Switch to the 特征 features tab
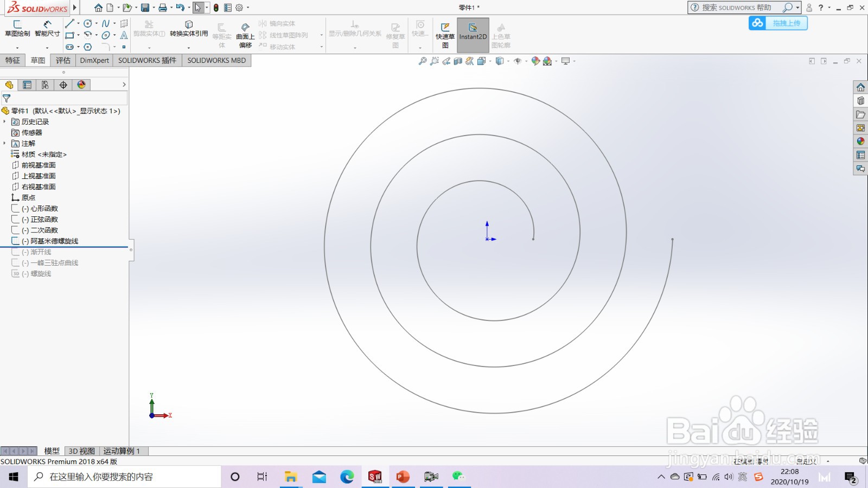This screenshot has width=868, height=488. tap(12, 60)
